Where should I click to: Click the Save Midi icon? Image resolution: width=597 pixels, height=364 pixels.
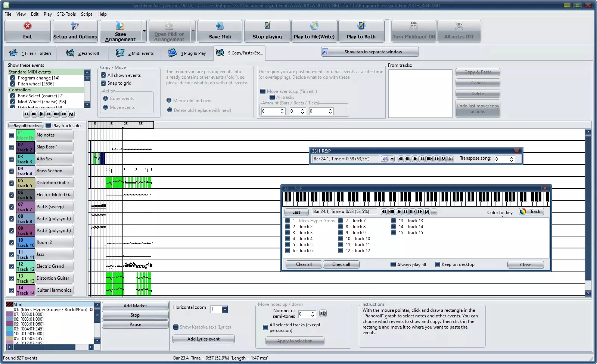click(220, 26)
